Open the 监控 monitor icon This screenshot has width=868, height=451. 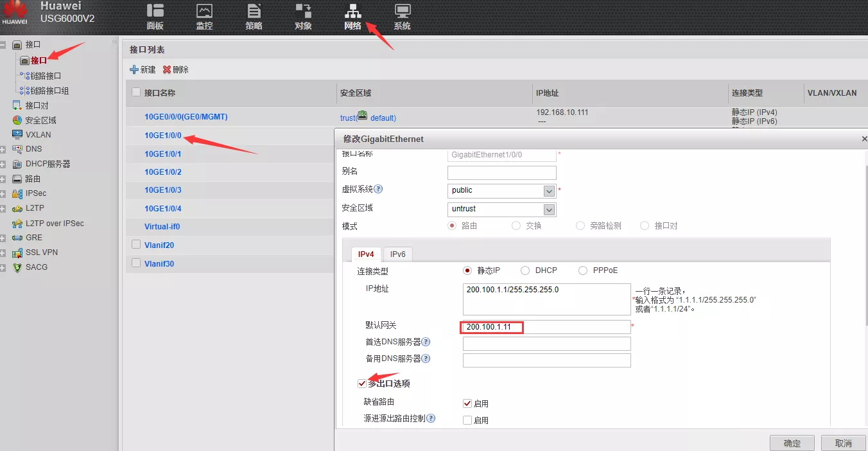tap(204, 11)
